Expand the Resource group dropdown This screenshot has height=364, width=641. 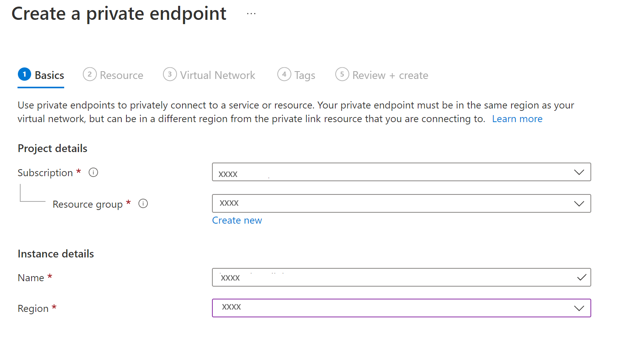401,203
